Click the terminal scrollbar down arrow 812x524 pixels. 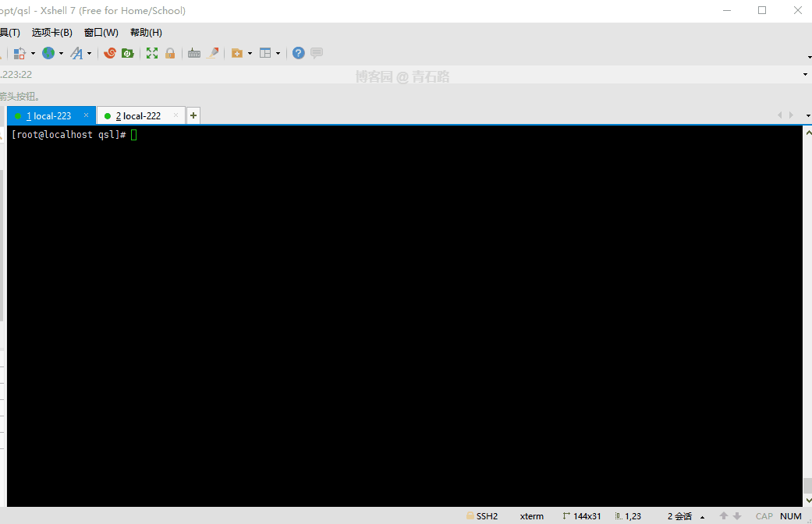point(808,501)
